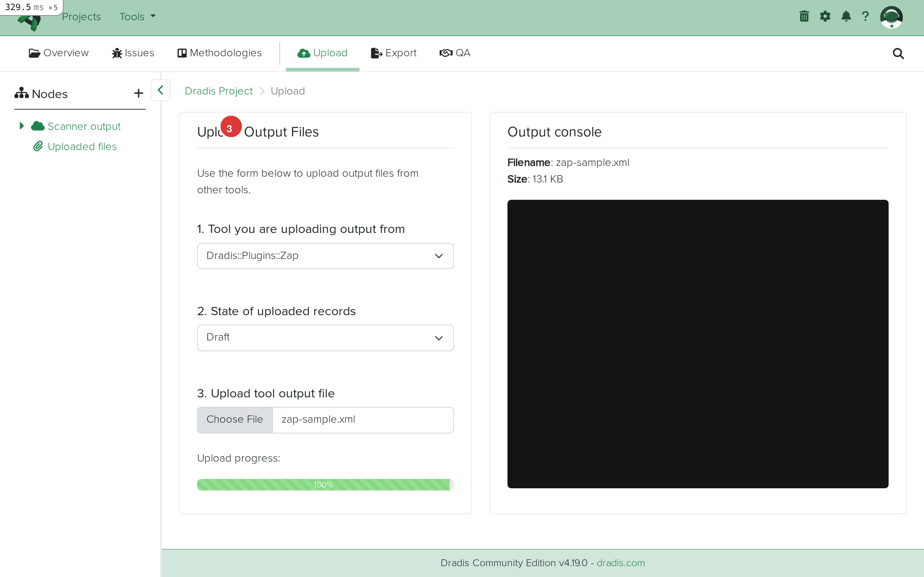
Task: Open the Dradis Project breadcrumb link
Action: click(x=219, y=91)
